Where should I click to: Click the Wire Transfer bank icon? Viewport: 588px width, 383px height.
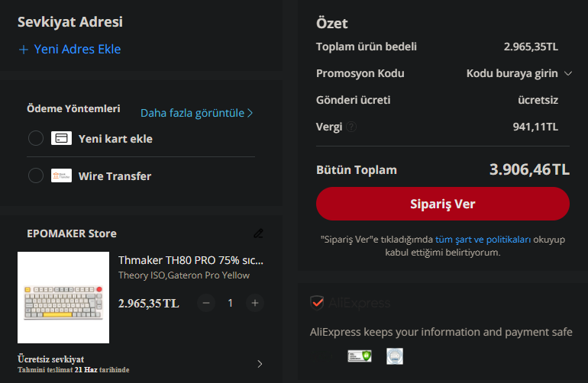61,176
